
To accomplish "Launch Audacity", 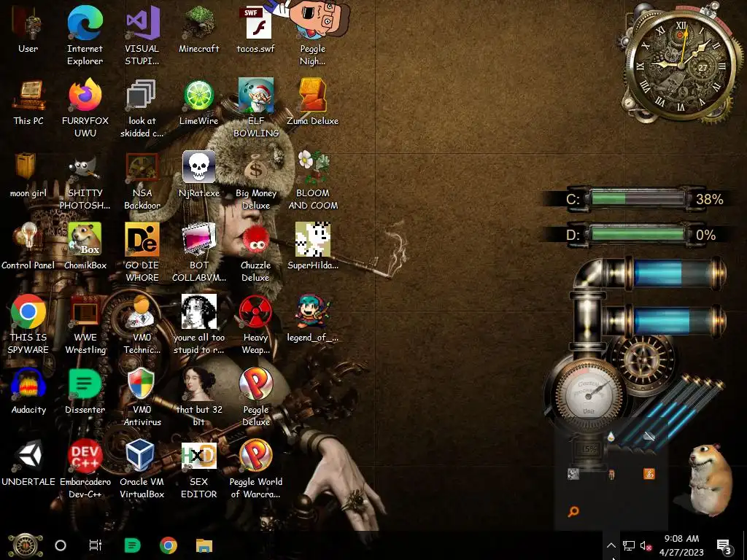I will point(28,391).
